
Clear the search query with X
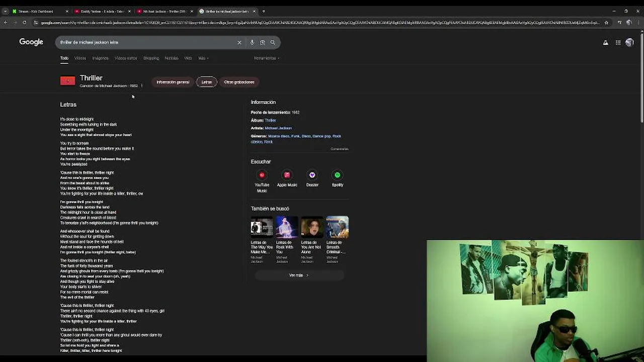point(239,43)
